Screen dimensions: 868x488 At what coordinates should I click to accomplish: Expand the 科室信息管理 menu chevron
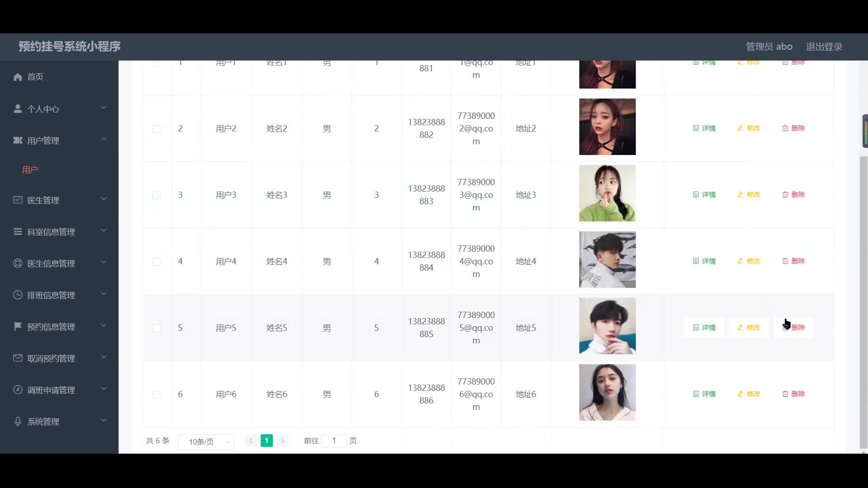pyautogui.click(x=104, y=230)
